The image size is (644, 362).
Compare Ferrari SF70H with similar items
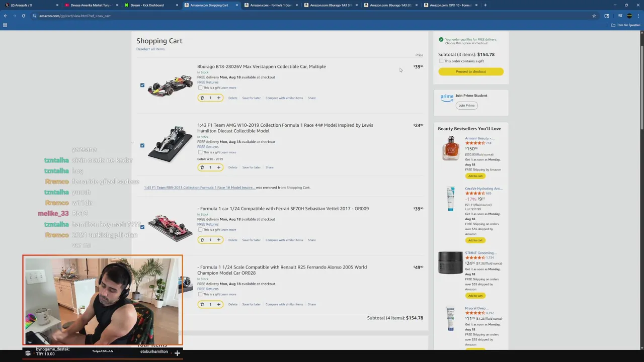point(284,240)
